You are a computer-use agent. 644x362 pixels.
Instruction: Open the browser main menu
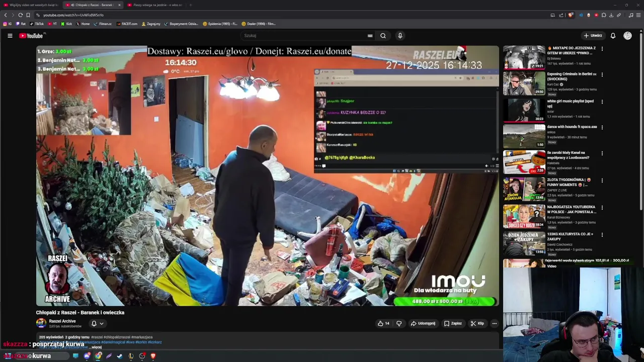[x=638, y=15]
